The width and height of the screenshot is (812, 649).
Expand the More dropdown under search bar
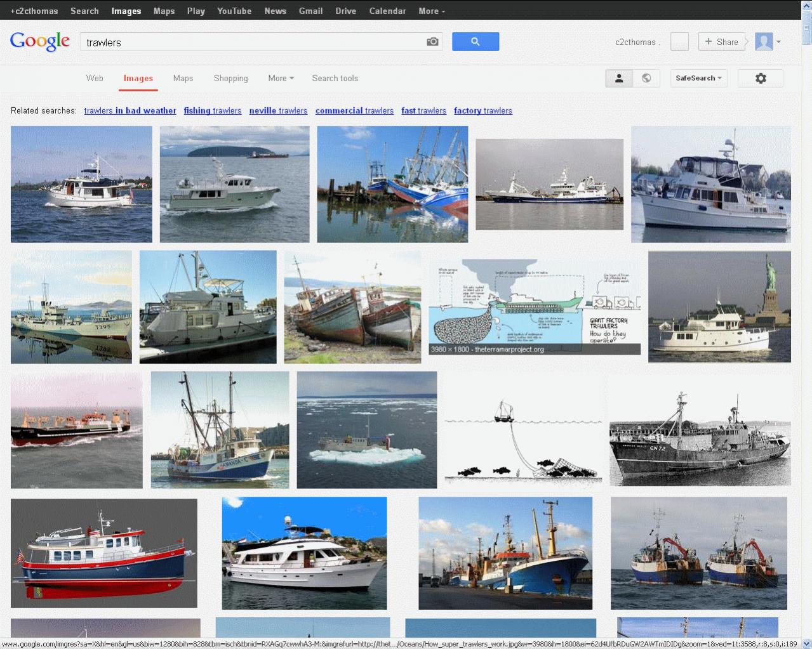[x=281, y=78]
